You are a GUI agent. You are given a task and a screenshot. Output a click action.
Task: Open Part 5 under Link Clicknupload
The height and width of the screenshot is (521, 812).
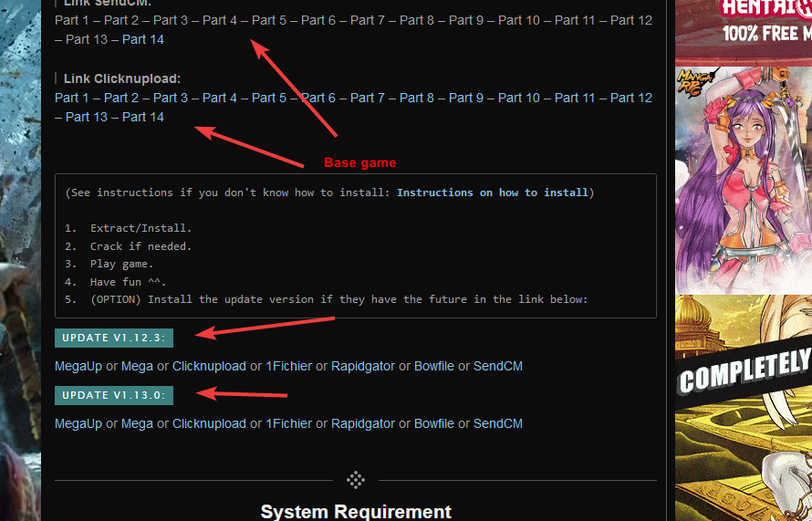(269, 98)
